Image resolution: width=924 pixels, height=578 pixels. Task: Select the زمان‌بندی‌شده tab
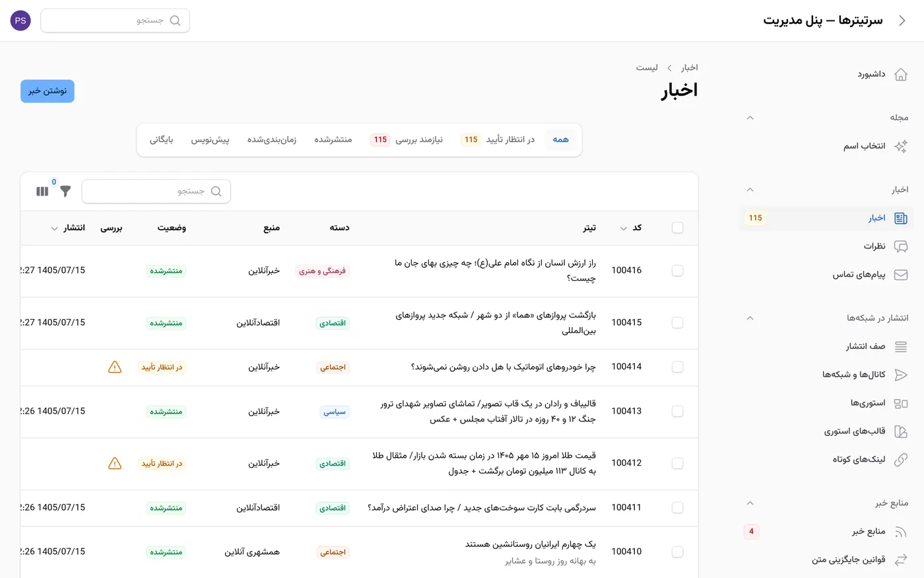[x=272, y=140]
